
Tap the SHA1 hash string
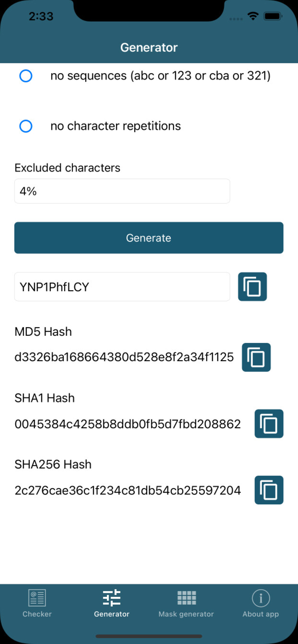[x=128, y=424]
